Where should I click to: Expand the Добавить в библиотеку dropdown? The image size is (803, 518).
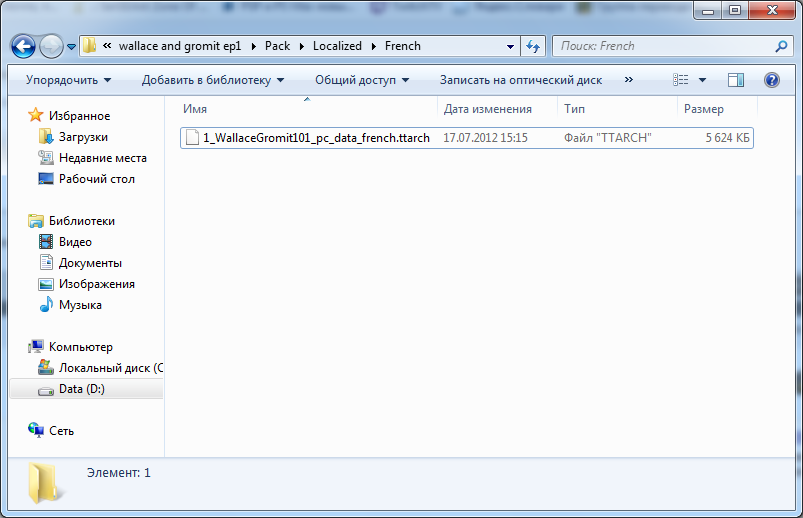click(x=212, y=80)
